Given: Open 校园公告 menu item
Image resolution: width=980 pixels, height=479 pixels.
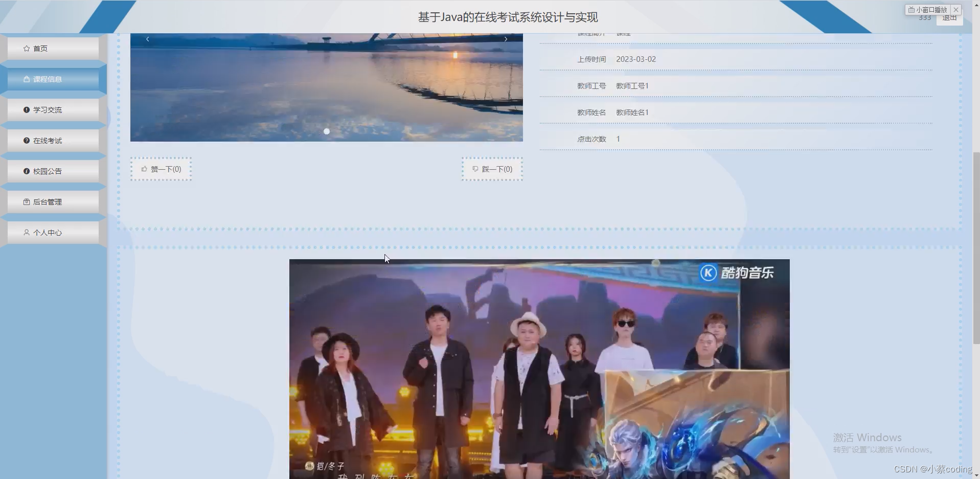Looking at the screenshot, I should tap(53, 171).
